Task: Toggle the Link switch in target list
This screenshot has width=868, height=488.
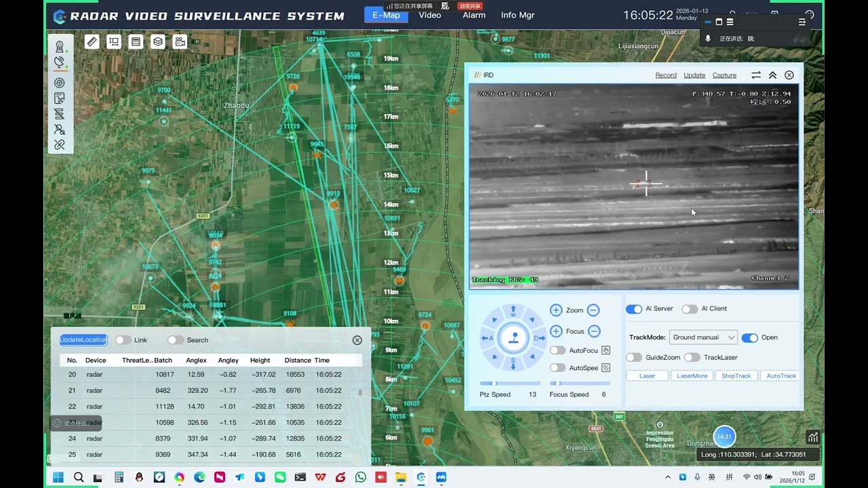Action: [123, 340]
